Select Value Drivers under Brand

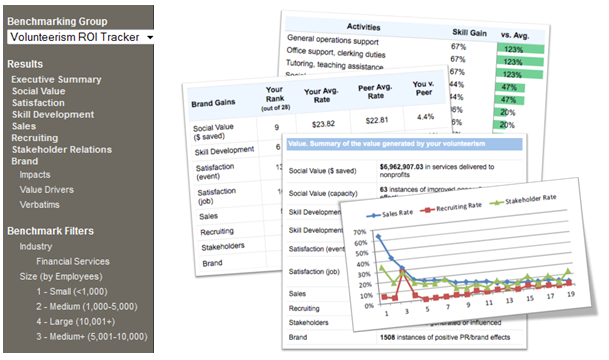[47, 190]
